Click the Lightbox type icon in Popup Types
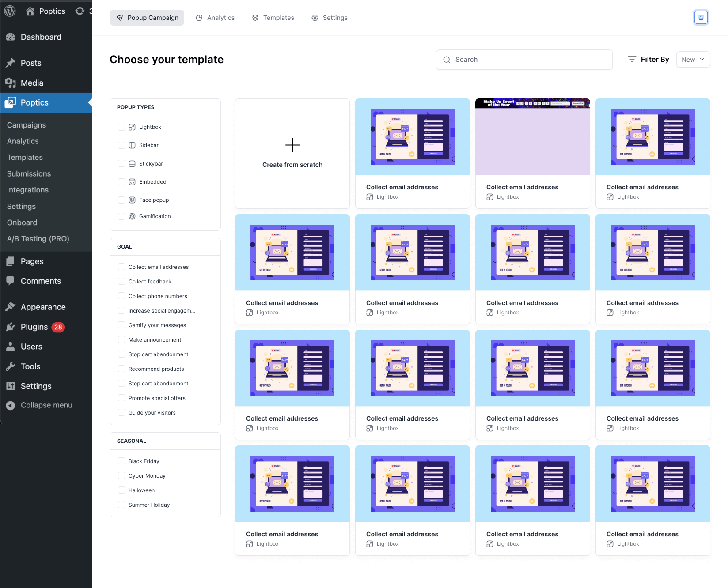 pyautogui.click(x=132, y=127)
